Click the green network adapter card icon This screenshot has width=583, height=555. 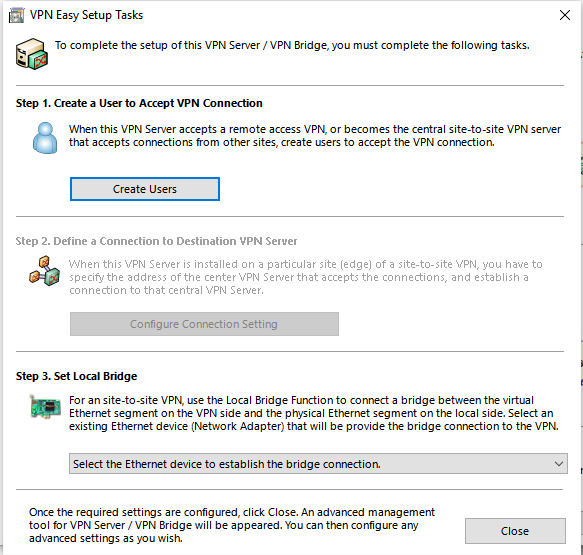45,407
